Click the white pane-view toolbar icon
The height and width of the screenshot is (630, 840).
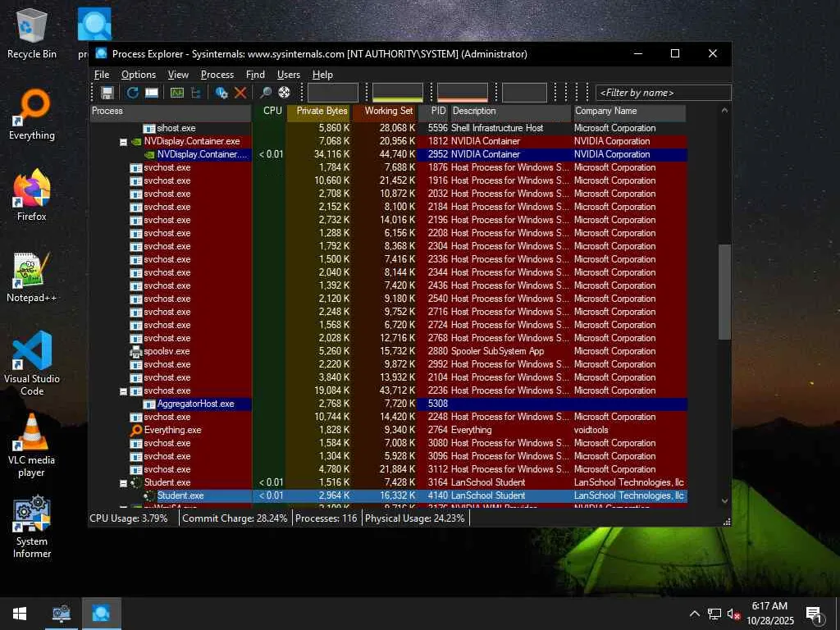152,93
